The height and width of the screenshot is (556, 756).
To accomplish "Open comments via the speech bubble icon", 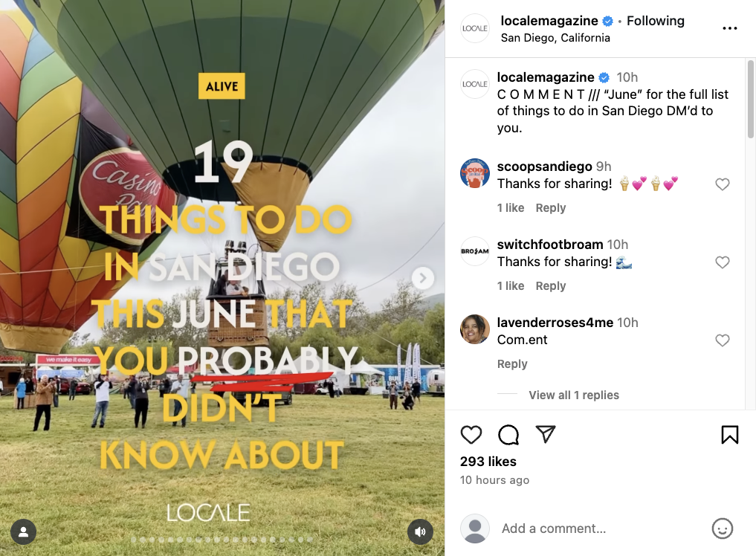I will (x=508, y=435).
